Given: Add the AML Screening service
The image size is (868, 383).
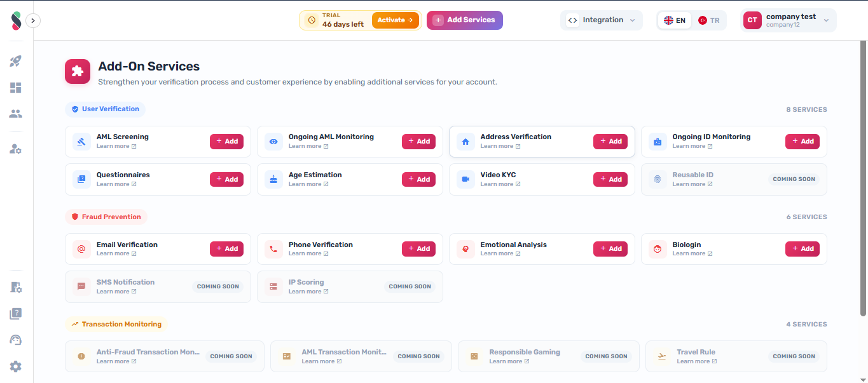Looking at the screenshot, I should coord(227,142).
